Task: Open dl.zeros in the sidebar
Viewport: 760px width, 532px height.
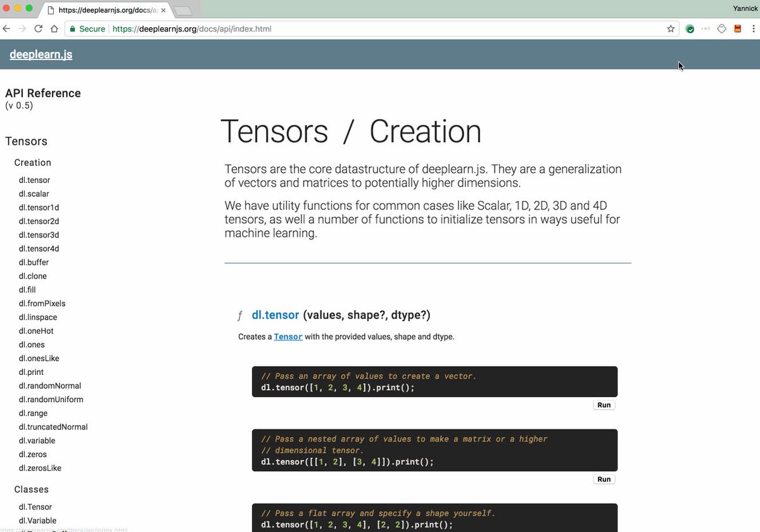Action: (x=32, y=455)
